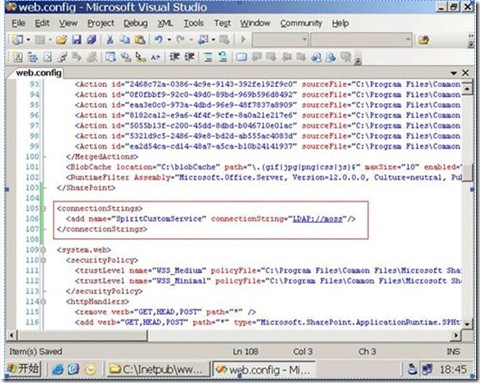Open the active files dropdown arrow
Screen dimensions: 480x383
[x=453, y=73]
